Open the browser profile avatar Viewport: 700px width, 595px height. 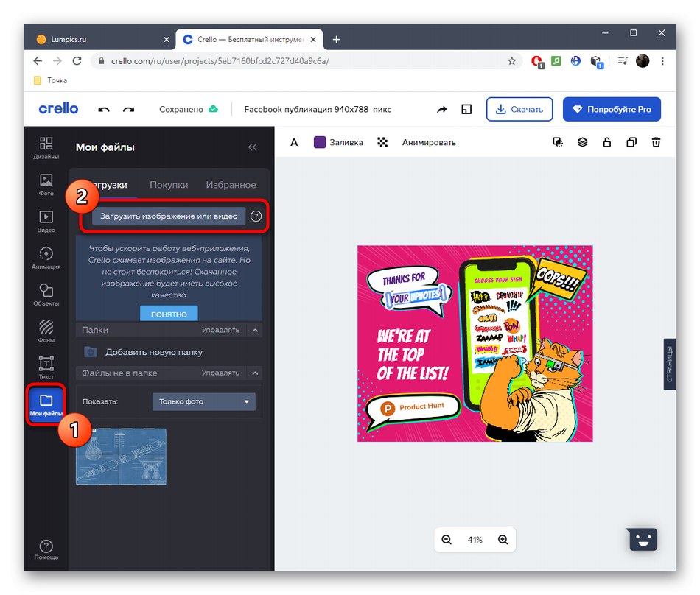coord(643,61)
